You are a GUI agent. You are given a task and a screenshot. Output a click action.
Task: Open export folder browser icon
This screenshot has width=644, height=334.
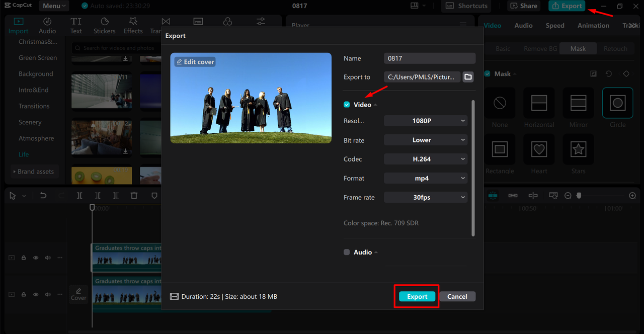(468, 77)
